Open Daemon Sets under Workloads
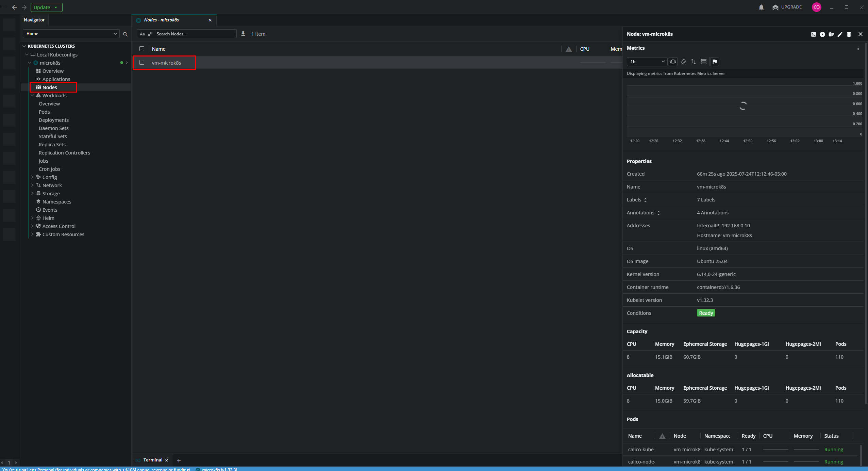 (54, 128)
